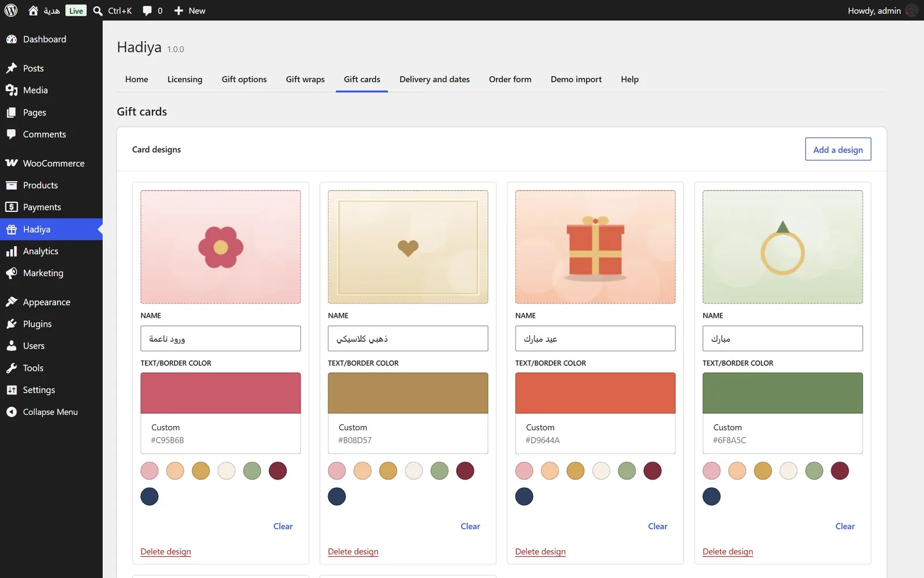Click the Pages icon in sidebar

[x=12, y=112]
